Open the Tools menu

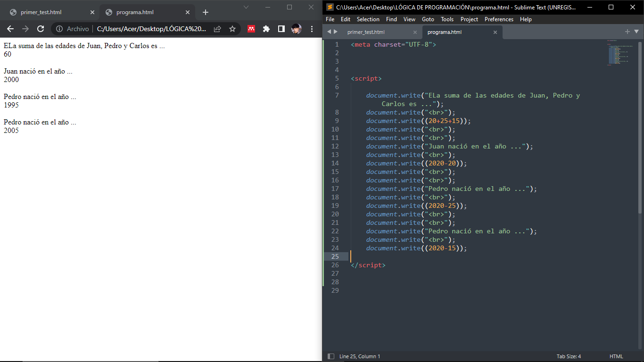click(447, 19)
